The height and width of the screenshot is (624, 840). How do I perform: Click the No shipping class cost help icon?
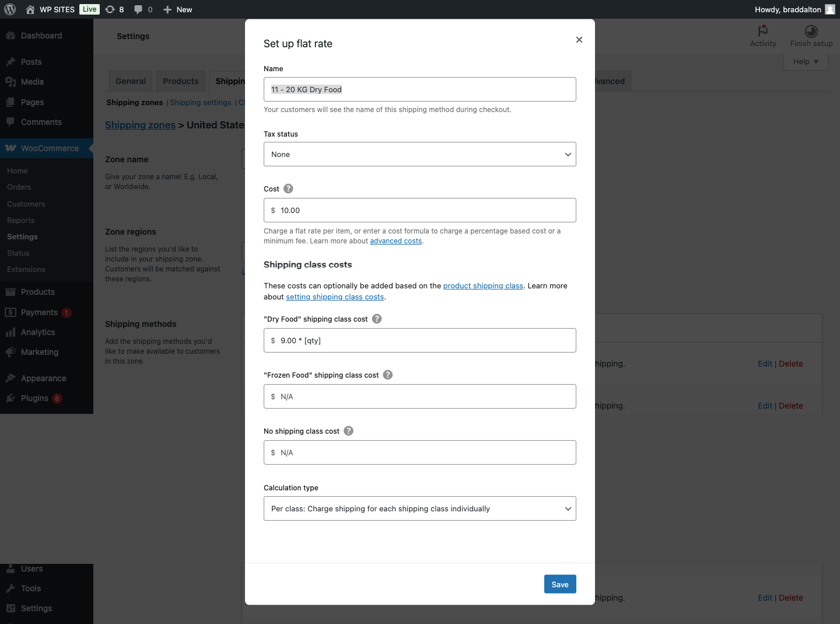click(348, 431)
